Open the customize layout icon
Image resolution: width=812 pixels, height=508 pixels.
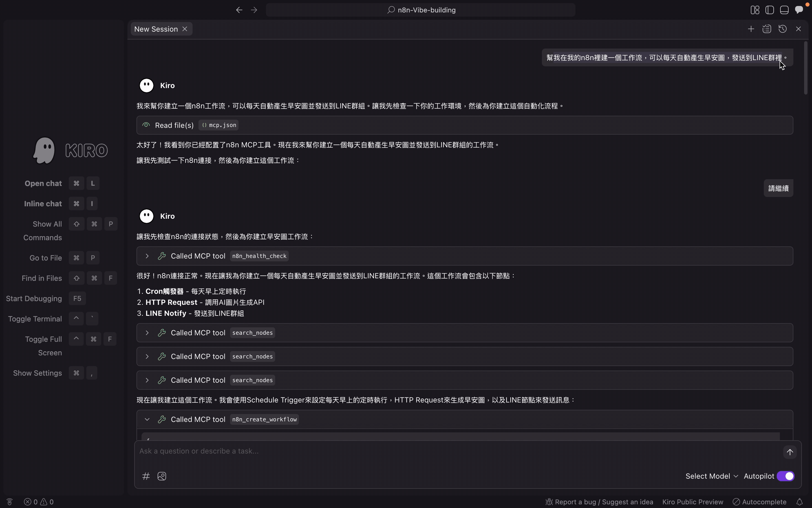coord(754,10)
